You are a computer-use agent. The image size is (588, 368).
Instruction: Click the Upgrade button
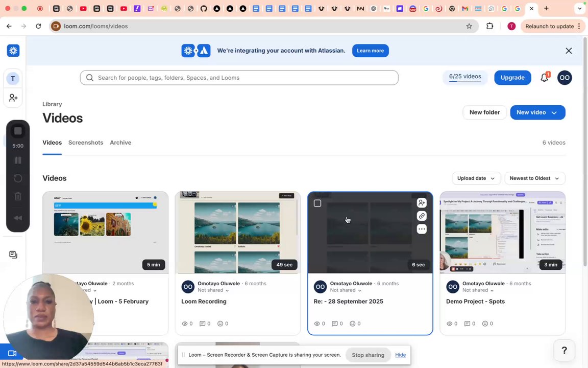(x=512, y=78)
